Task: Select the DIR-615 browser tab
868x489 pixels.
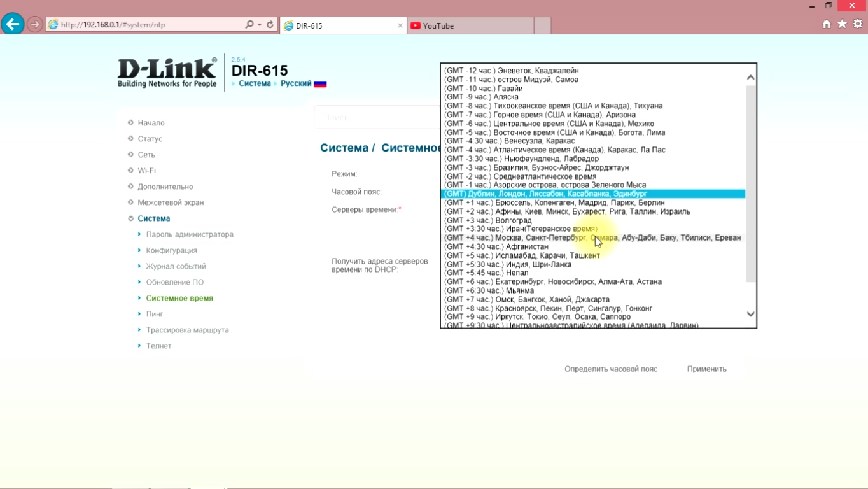Action: [x=342, y=25]
